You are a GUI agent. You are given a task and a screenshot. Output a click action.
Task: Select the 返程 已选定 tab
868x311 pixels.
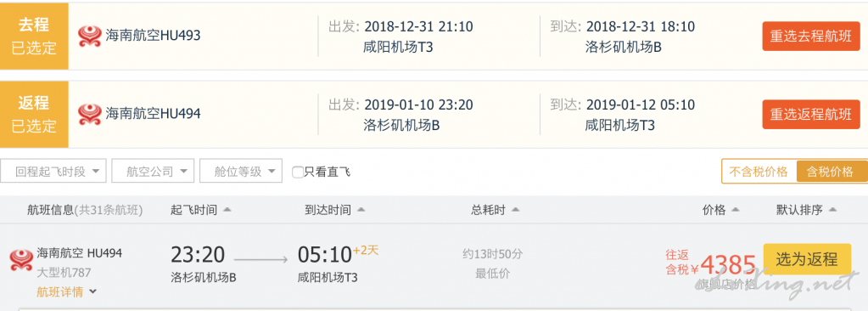click(x=34, y=114)
